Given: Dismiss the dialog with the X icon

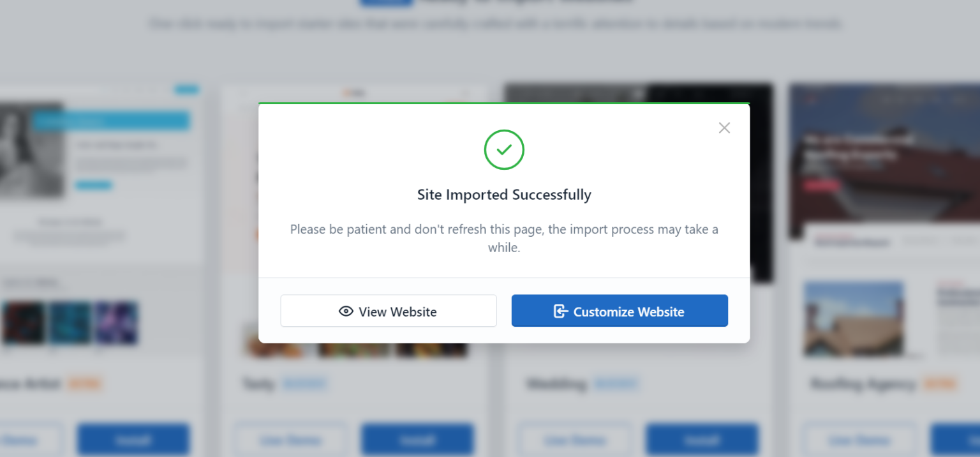Looking at the screenshot, I should point(724,128).
